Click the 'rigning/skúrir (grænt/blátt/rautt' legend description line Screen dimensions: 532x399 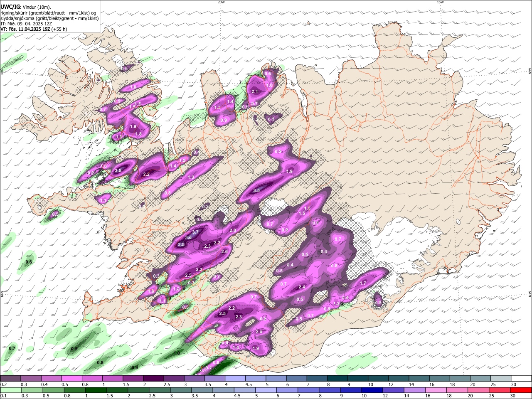coord(48,13)
